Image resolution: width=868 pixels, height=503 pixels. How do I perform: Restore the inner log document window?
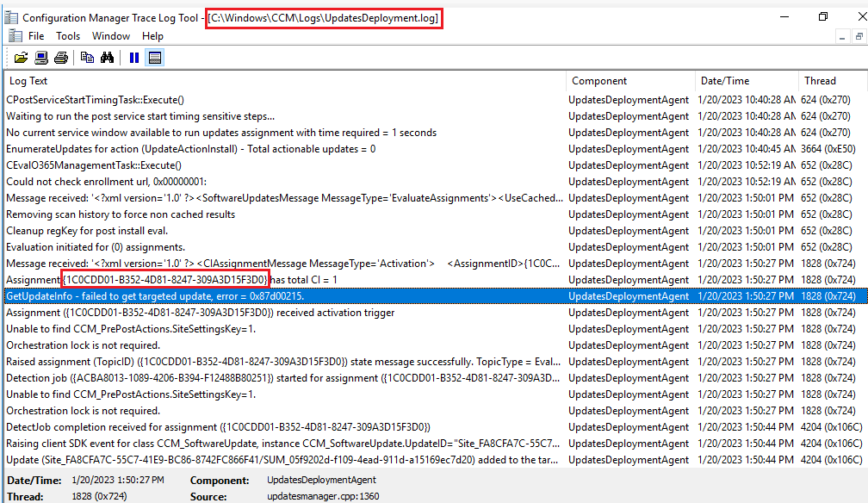click(x=859, y=36)
